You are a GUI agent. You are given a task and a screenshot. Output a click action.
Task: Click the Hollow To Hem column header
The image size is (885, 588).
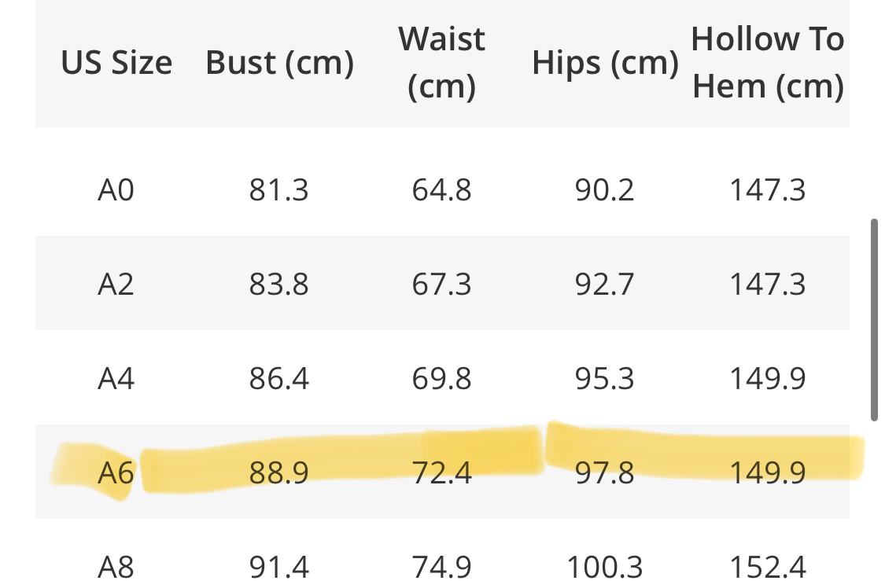[767, 63]
